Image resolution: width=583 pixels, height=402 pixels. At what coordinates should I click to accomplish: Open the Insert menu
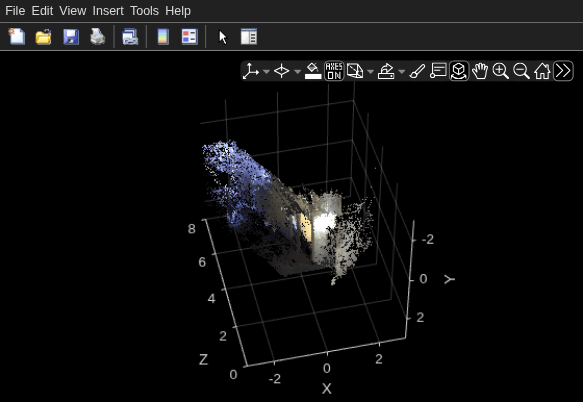coord(108,11)
